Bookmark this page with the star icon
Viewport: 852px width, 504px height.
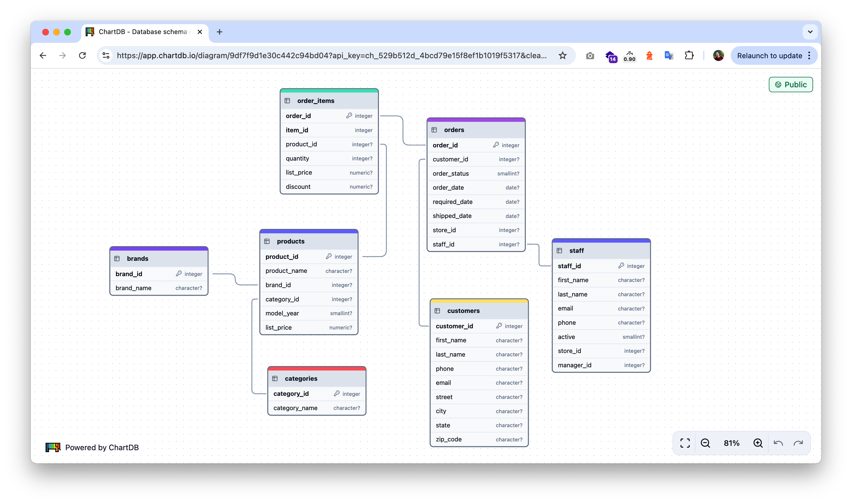[563, 55]
